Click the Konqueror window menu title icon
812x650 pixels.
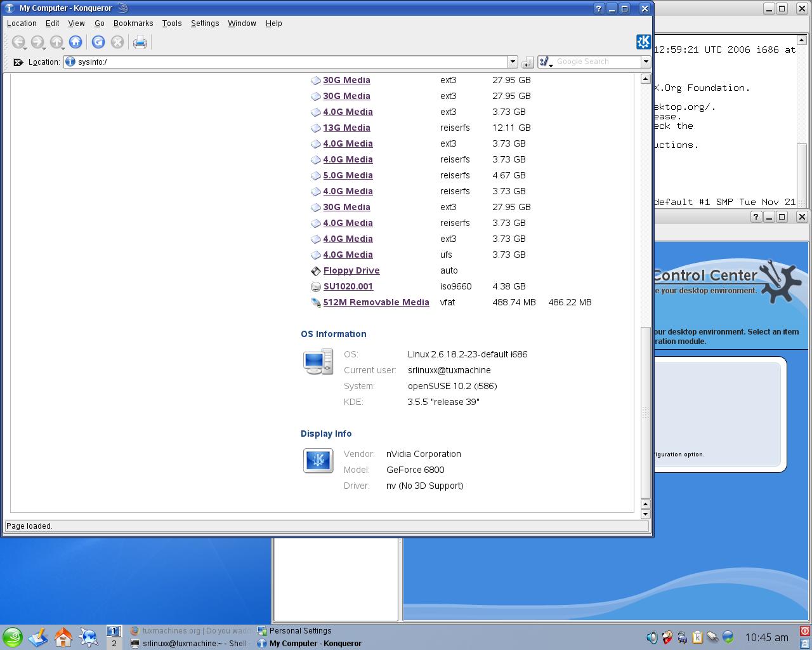[x=10, y=8]
